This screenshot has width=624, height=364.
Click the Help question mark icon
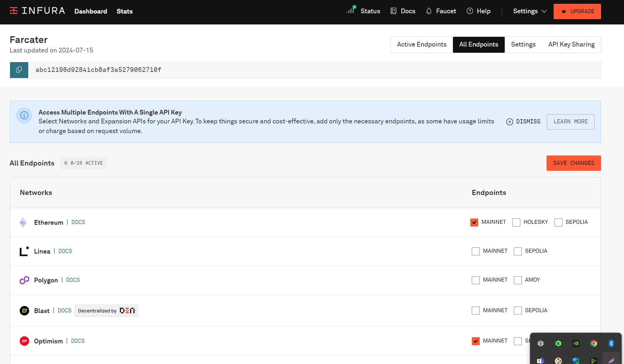[x=470, y=11]
